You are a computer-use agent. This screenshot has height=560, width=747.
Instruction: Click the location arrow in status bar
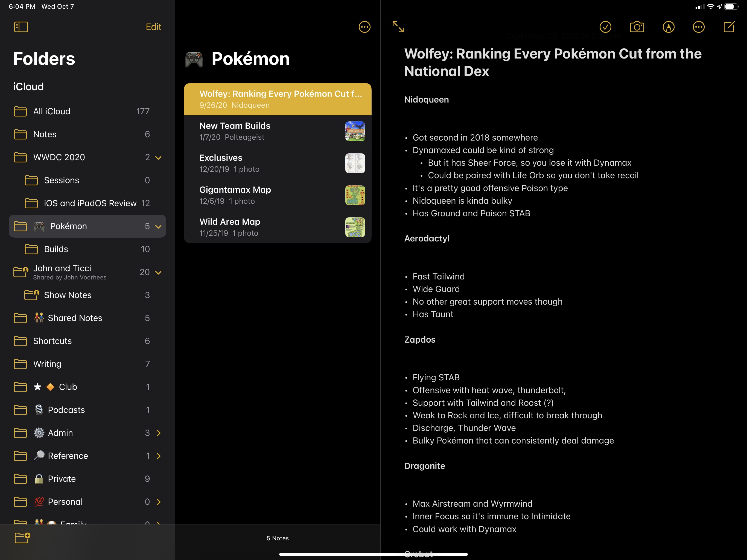tap(719, 6)
